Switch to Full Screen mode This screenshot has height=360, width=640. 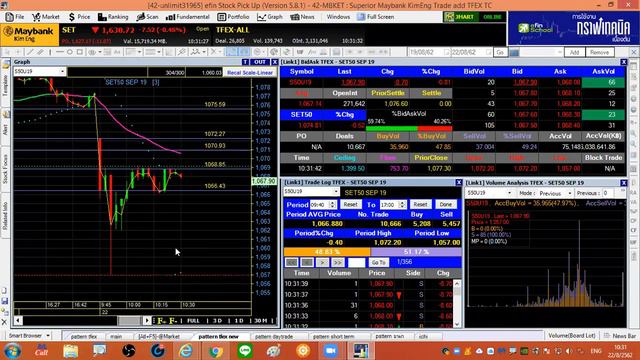tap(376, 17)
